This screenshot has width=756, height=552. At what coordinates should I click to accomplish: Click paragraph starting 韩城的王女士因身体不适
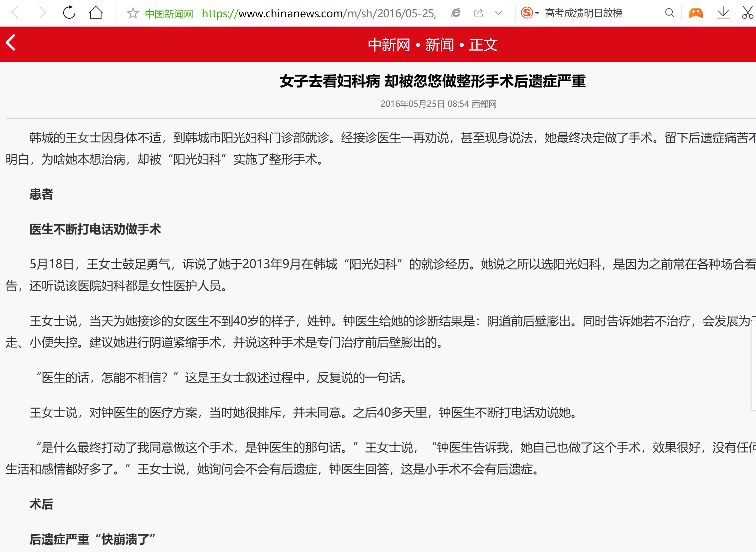pos(381,148)
